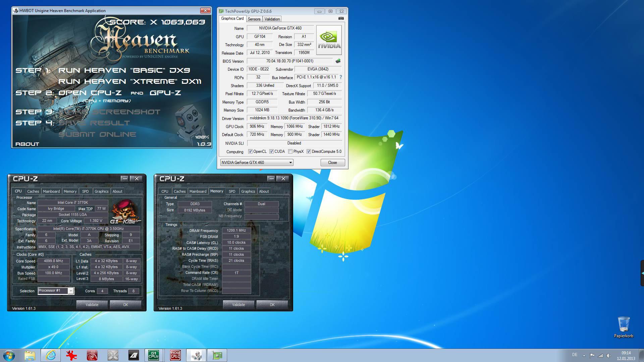The image size is (644, 362).
Task: Click the GPU Name field NVIDIA GeForce GTX 460
Action: pyautogui.click(x=280, y=28)
